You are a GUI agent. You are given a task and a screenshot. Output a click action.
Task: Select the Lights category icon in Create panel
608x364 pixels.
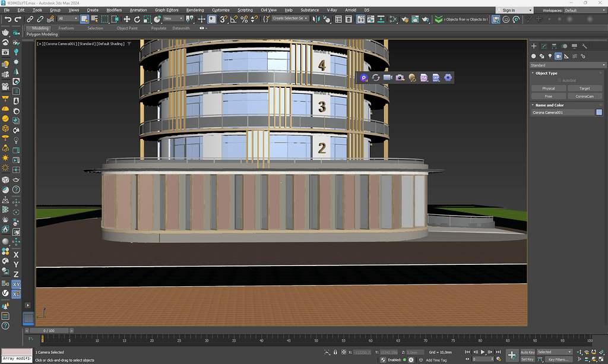549,56
